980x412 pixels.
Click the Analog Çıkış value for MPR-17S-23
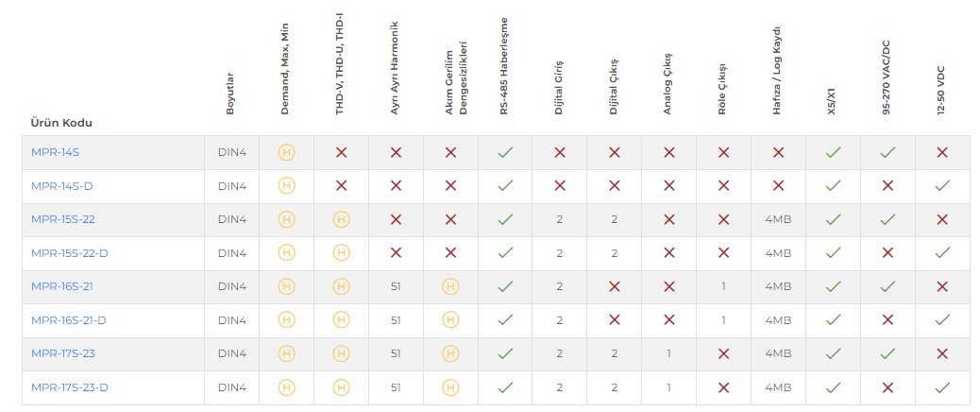[x=668, y=353]
